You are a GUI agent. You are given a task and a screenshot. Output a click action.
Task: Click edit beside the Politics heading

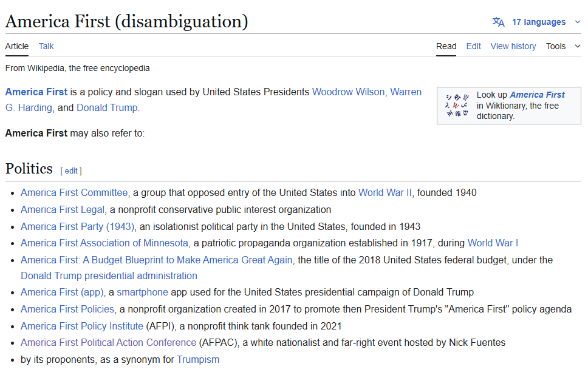point(71,171)
